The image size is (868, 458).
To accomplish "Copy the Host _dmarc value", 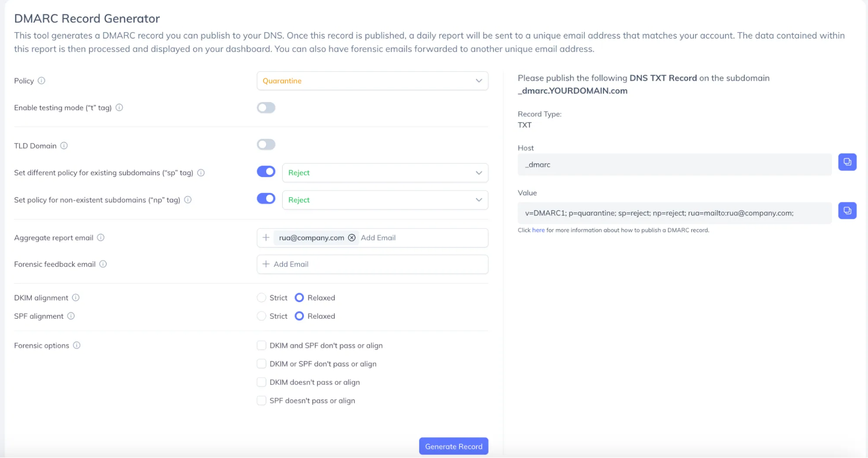I will (x=847, y=162).
